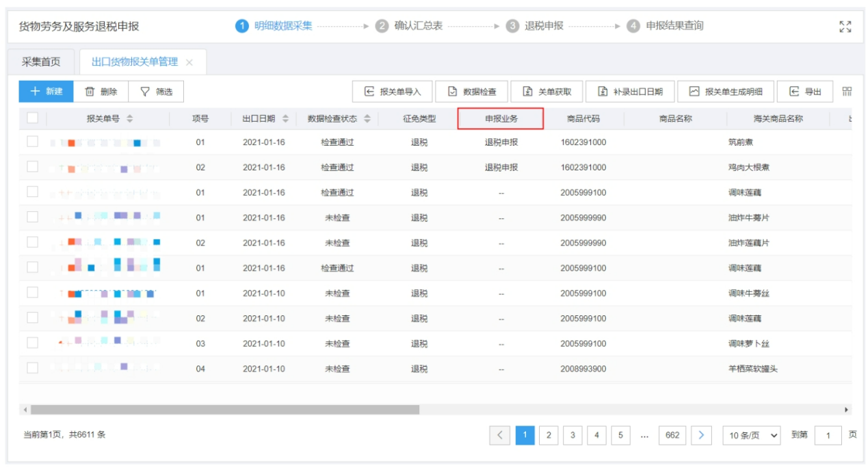Go to page 5
The image size is (868, 472).
coord(620,435)
